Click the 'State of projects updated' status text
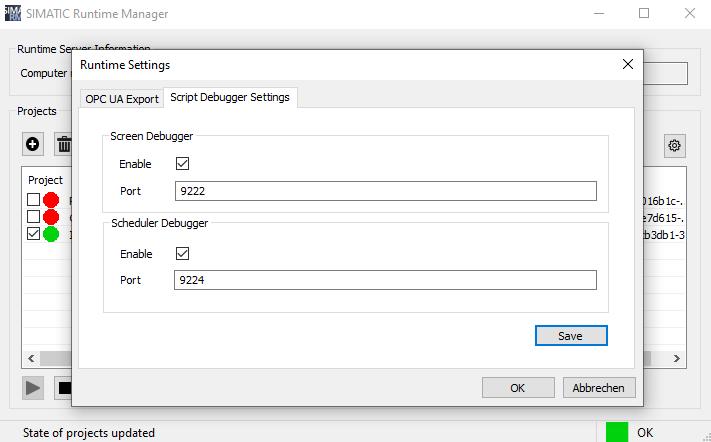The width and height of the screenshot is (711, 442). pos(89,433)
